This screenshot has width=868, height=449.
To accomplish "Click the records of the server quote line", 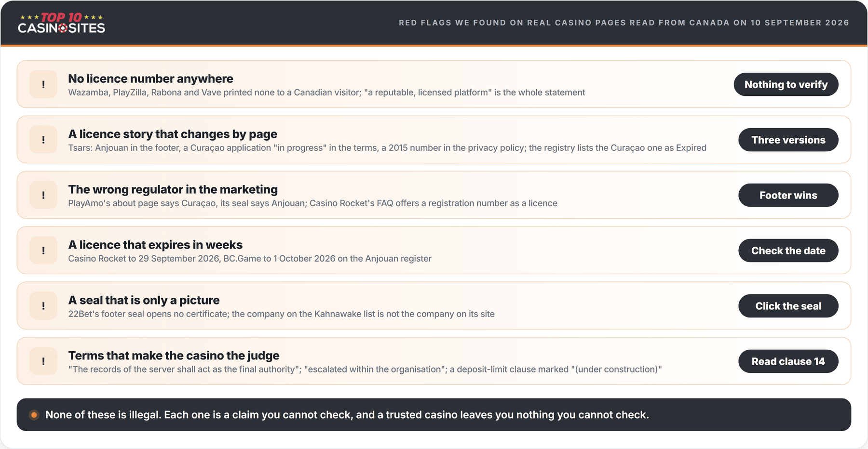I will click(x=365, y=370).
